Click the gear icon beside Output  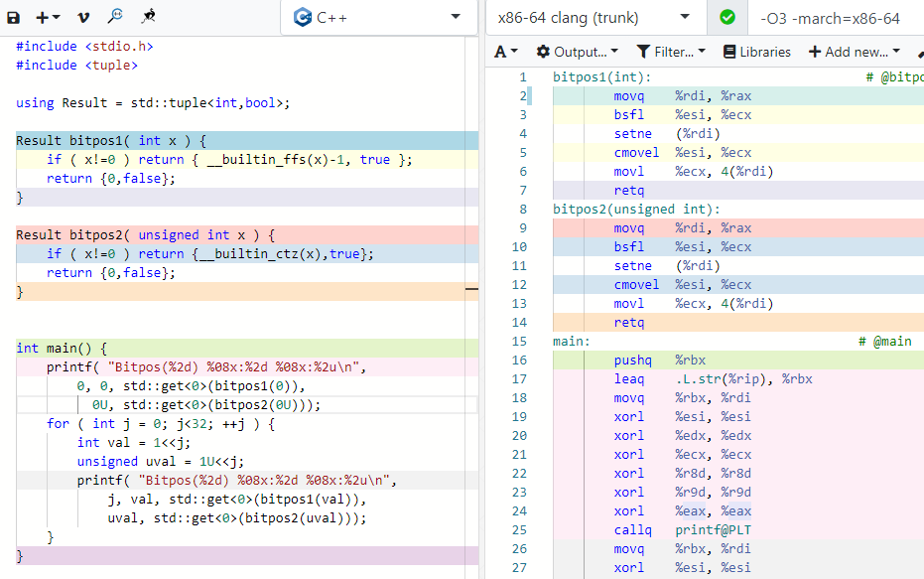coord(543,52)
